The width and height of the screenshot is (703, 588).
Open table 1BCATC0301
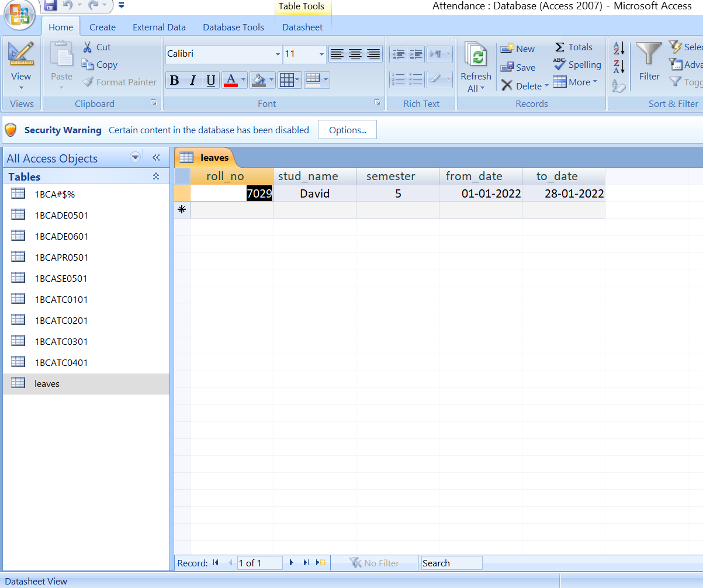tap(86, 342)
